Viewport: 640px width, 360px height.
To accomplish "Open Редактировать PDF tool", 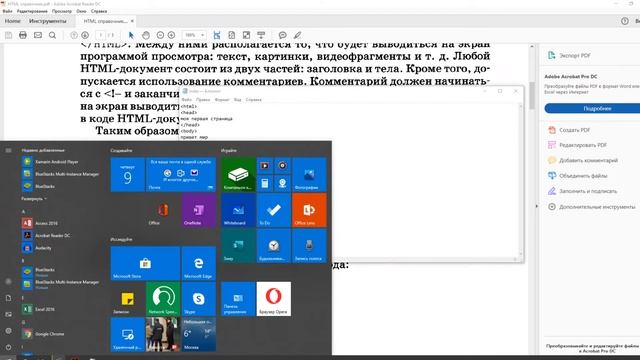I will point(577,145).
